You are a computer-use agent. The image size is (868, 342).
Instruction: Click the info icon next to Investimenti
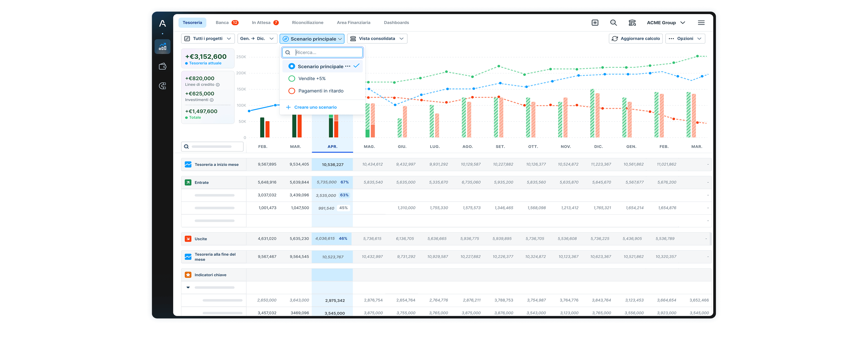pyautogui.click(x=212, y=100)
